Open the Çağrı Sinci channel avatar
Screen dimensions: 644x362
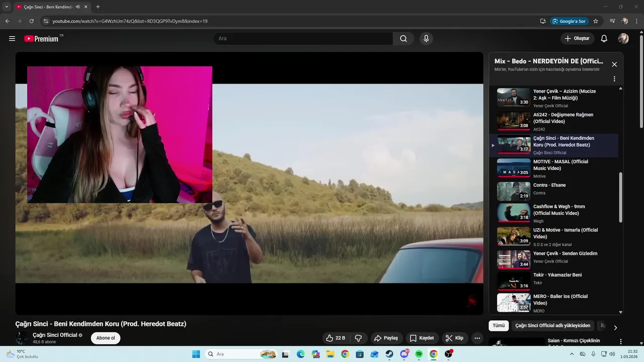(22, 338)
